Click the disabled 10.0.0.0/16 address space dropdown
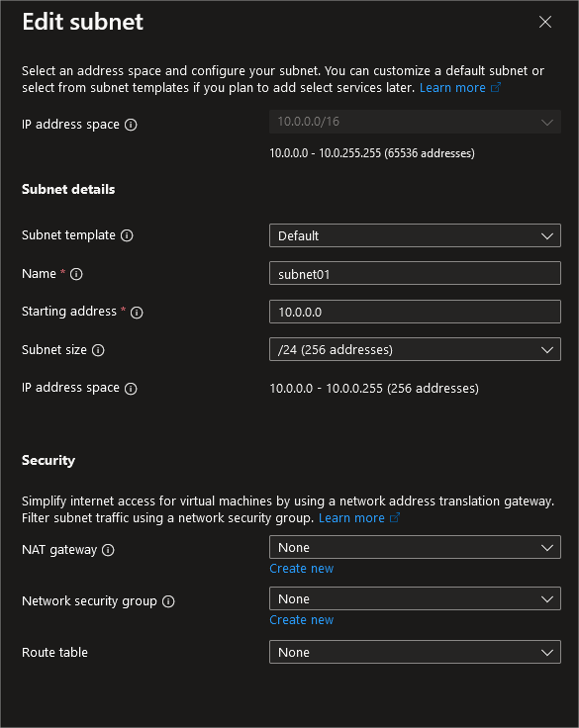Viewport: 579px width, 728px height. point(415,122)
